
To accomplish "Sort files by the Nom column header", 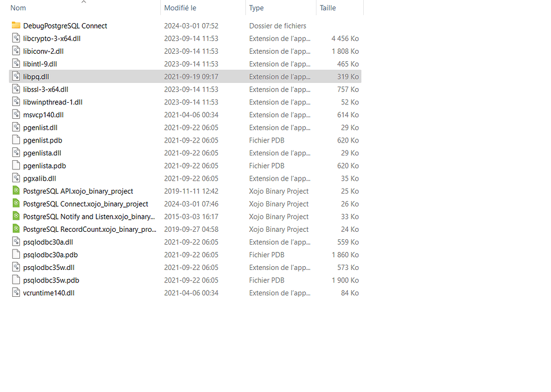I will [18, 8].
